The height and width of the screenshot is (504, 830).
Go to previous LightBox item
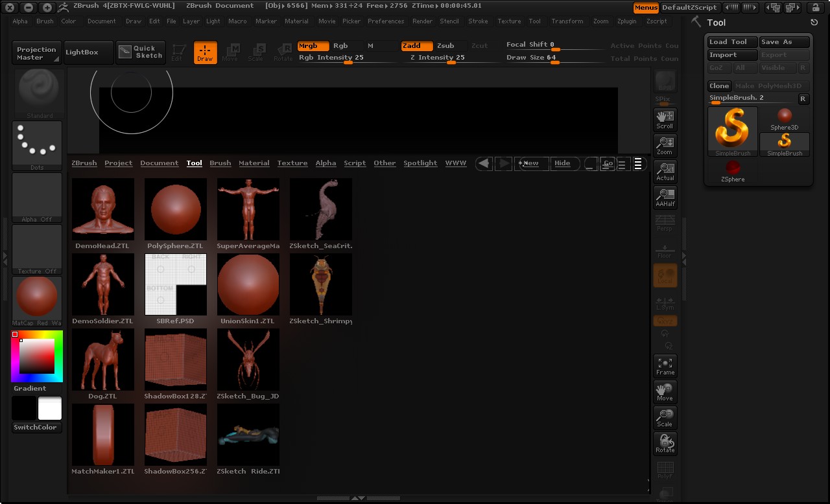[484, 164]
